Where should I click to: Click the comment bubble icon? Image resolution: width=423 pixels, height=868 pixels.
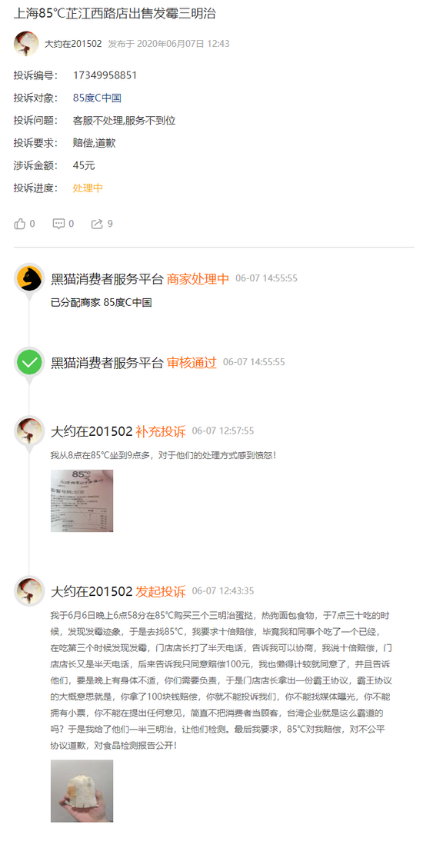tap(58, 224)
